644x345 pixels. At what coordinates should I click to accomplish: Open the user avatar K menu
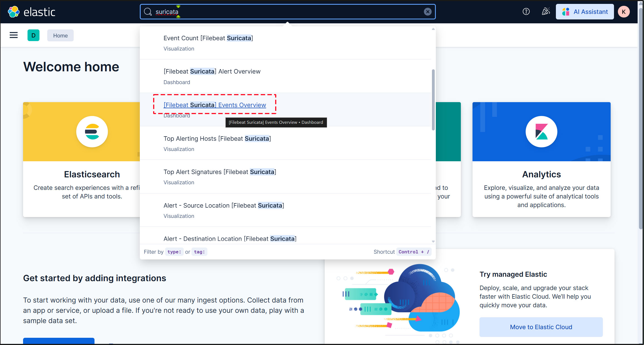(624, 12)
